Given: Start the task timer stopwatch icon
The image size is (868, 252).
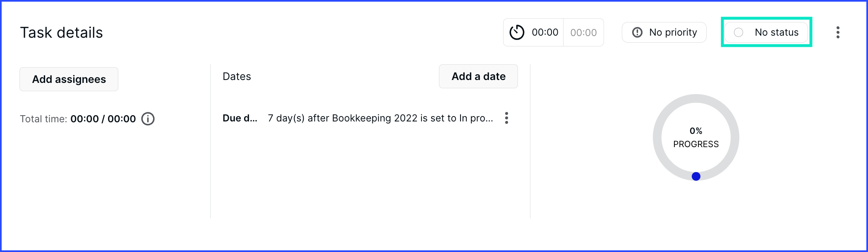Looking at the screenshot, I should [x=517, y=32].
